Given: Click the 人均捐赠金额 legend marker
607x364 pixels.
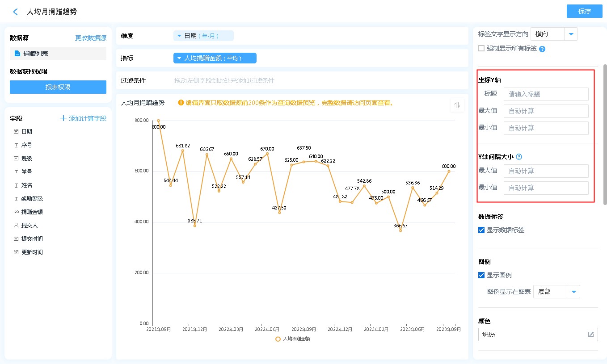Looking at the screenshot, I should (x=278, y=339).
